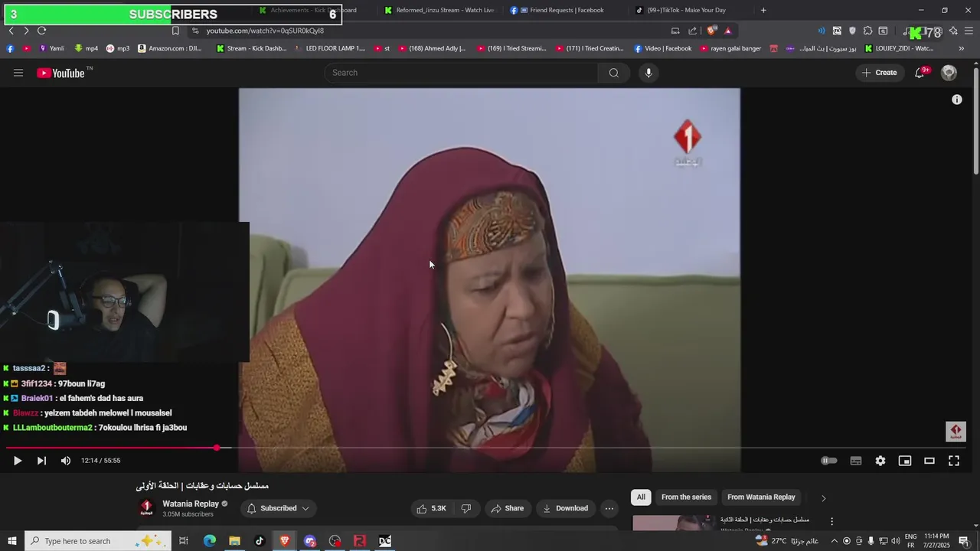The image size is (980, 551).
Task: Open rayen galai banger bookmark
Action: (x=730, y=48)
